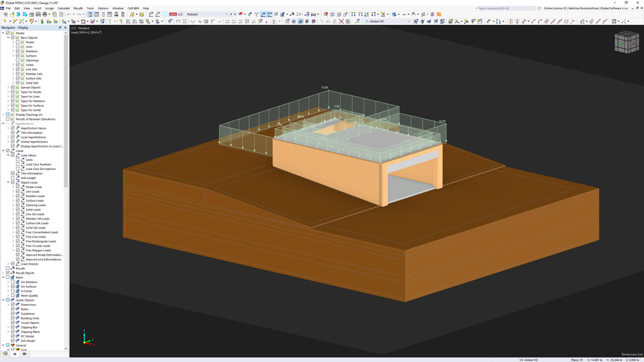Toggle the Lines display checkbox

pos(17,47)
